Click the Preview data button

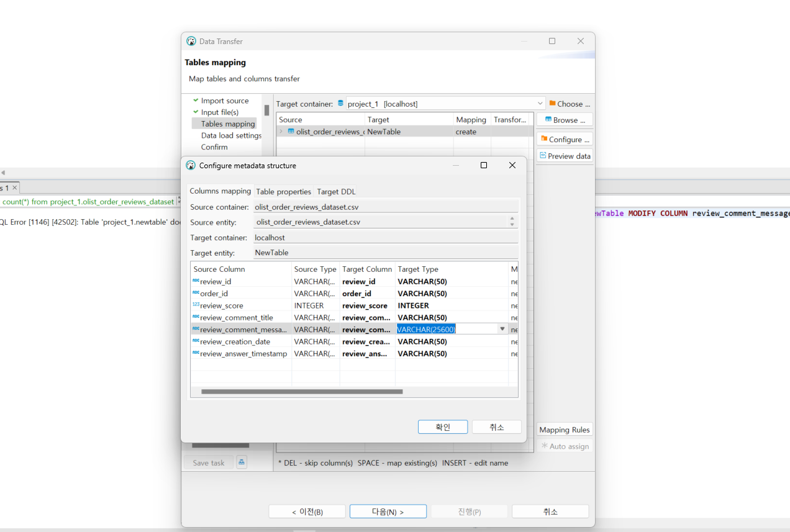[565, 156]
